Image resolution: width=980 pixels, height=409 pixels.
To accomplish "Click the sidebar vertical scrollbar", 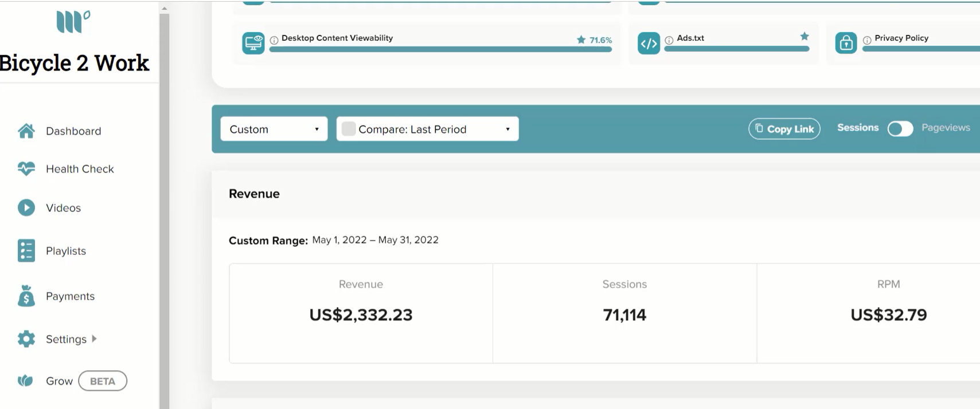I will coord(165,211).
